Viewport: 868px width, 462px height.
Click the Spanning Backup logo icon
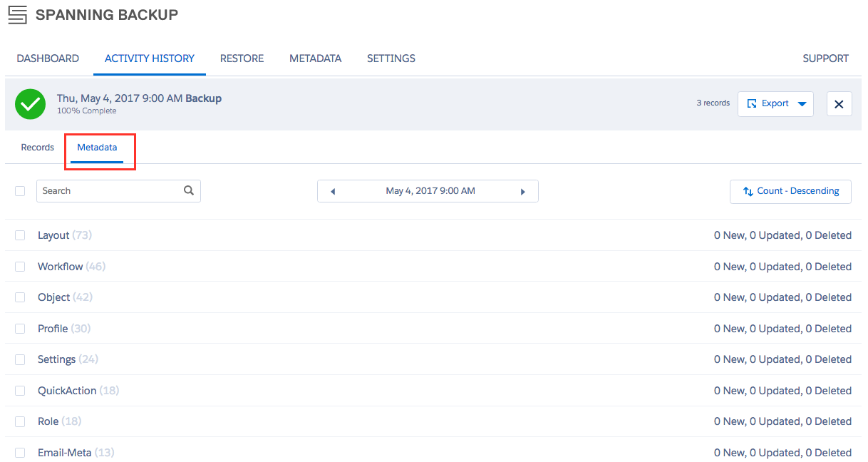click(x=17, y=14)
